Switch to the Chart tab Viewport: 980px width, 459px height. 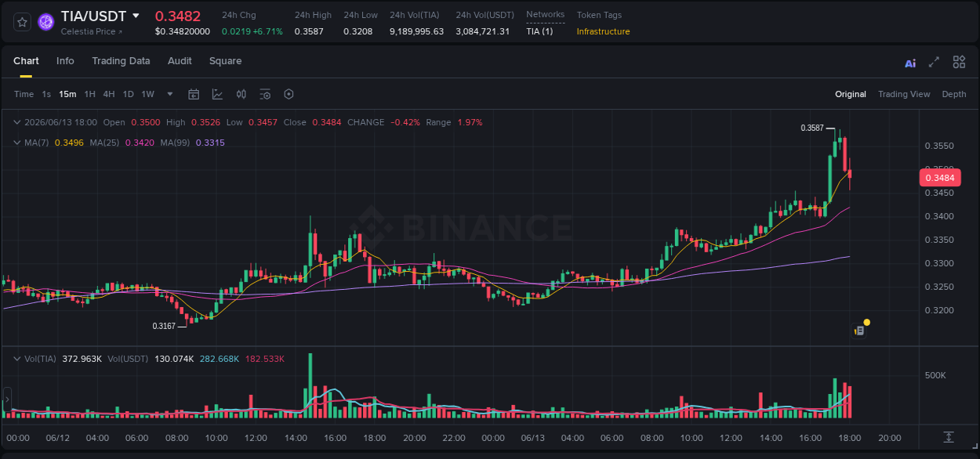pos(26,61)
